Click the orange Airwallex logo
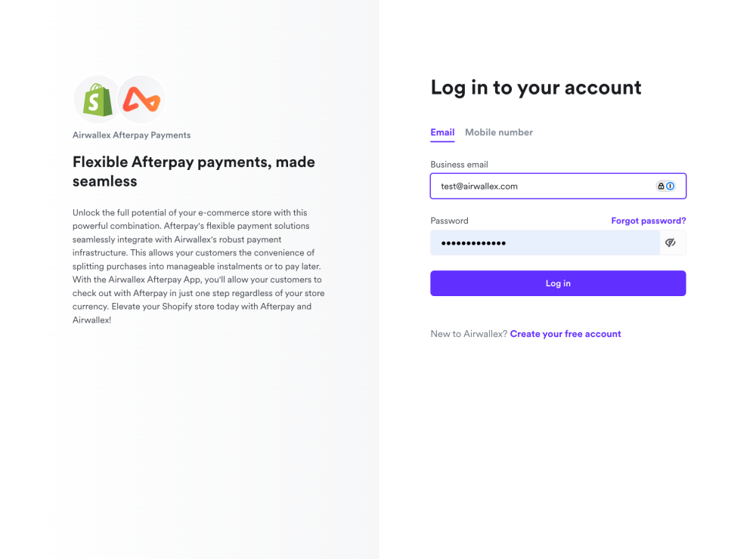The width and height of the screenshot is (756, 559). (141, 98)
